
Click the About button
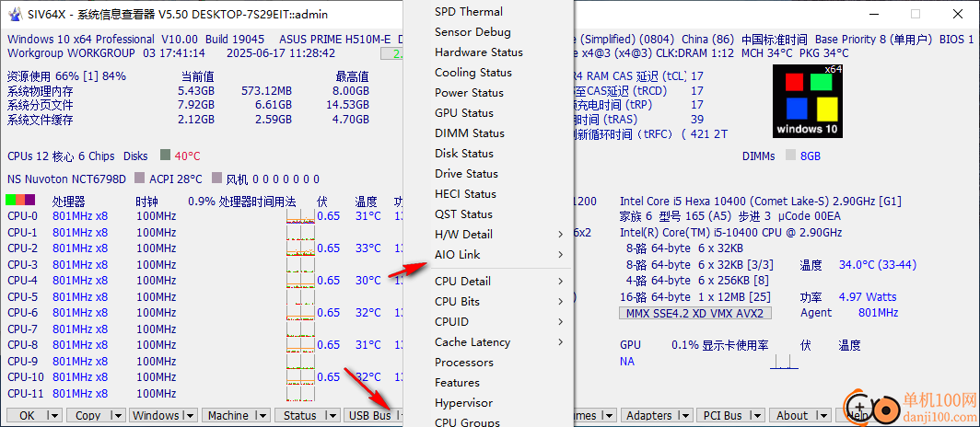coord(792,415)
